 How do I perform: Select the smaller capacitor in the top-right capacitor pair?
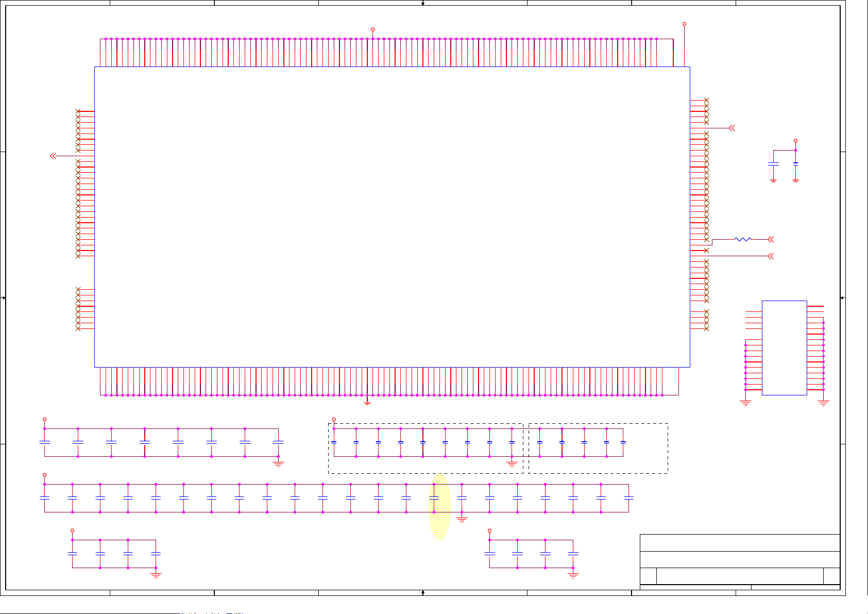click(x=795, y=164)
